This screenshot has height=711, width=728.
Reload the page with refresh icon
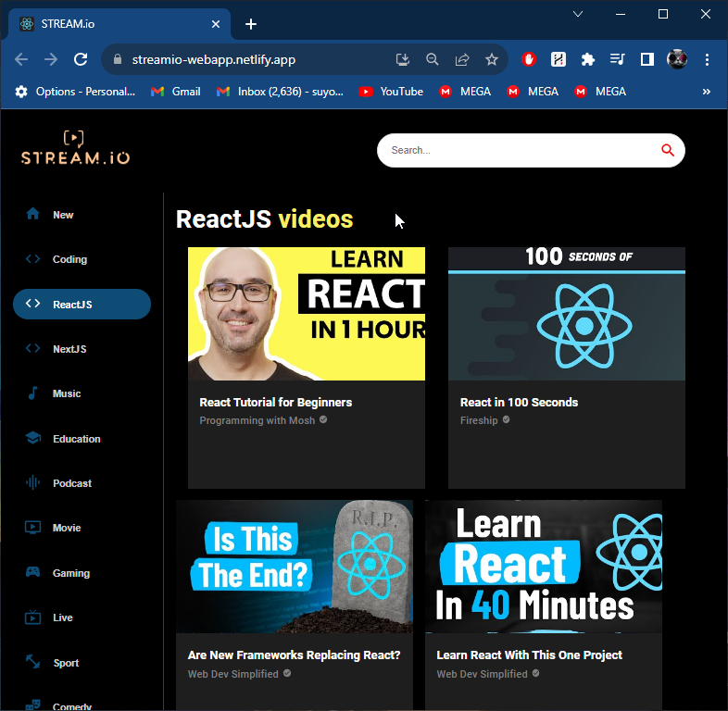tap(81, 59)
